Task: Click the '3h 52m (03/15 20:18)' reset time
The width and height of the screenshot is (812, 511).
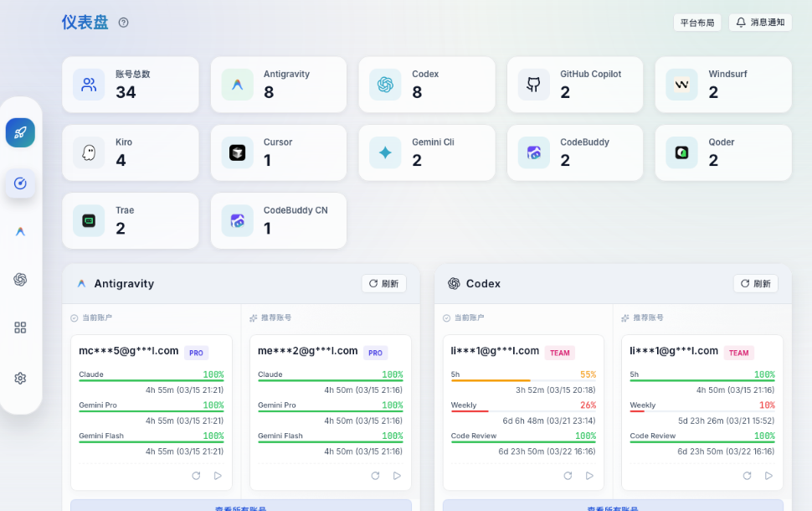Action: tap(556, 390)
